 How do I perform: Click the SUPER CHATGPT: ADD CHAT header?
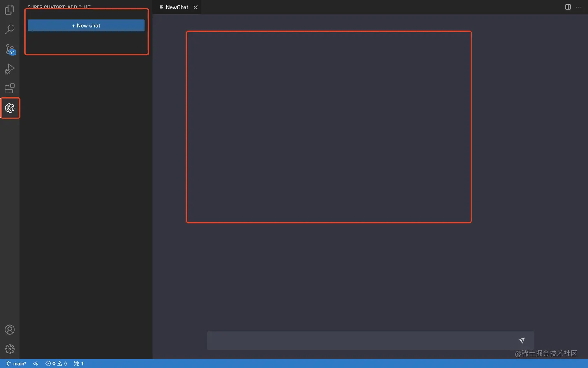(59, 7)
